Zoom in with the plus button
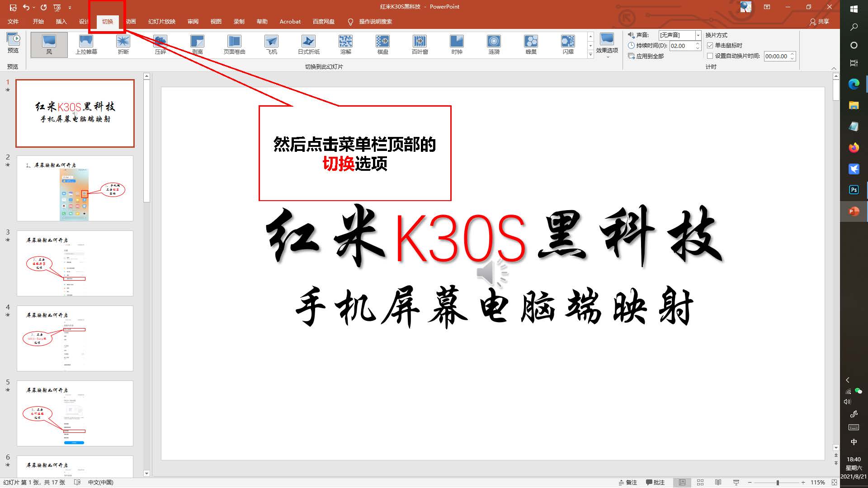868x488 pixels. (x=803, y=482)
